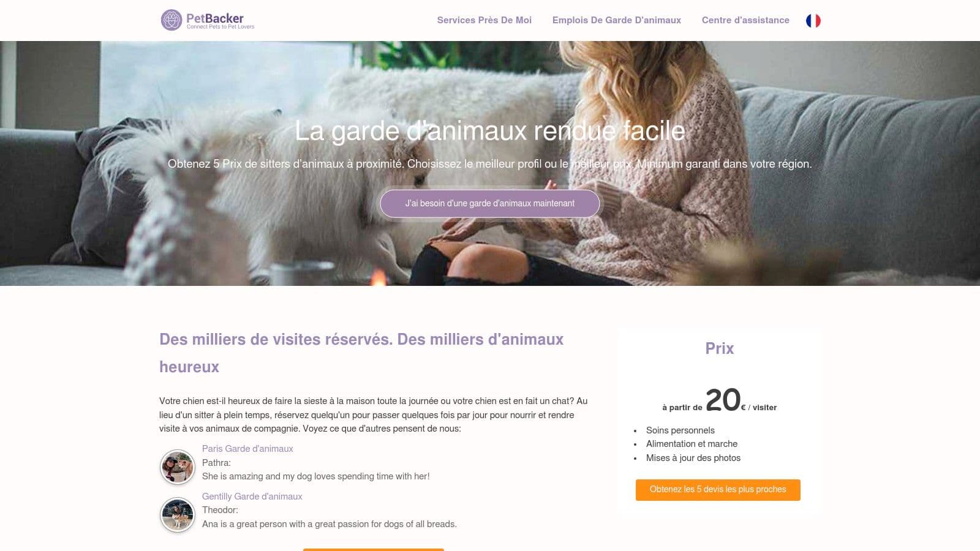The height and width of the screenshot is (551, 980).
Task: Open the French flag language selector
Action: (813, 21)
